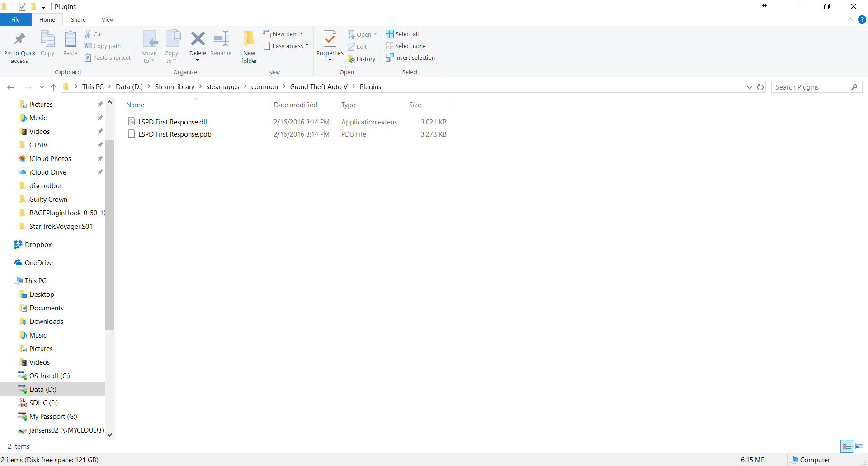Click Properties icon in Quick Access Toolbar
The width and height of the screenshot is (868, 466).
22,7
